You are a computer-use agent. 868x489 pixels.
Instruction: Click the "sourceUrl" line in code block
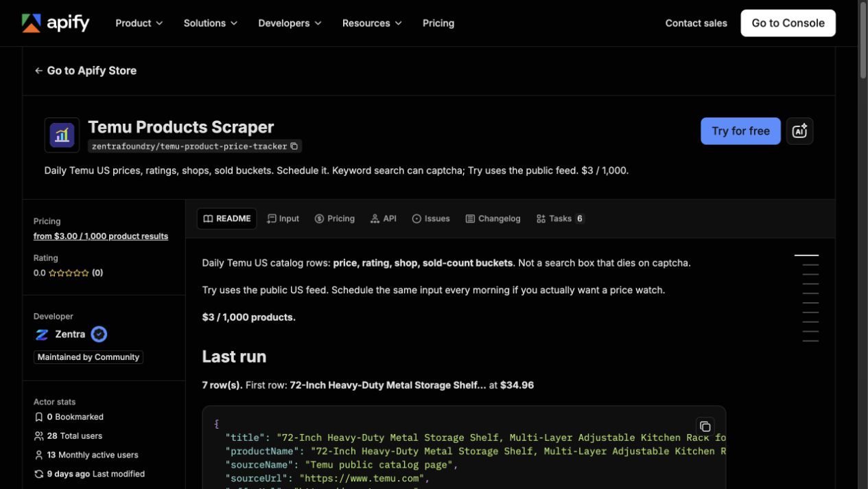[327, 479]
